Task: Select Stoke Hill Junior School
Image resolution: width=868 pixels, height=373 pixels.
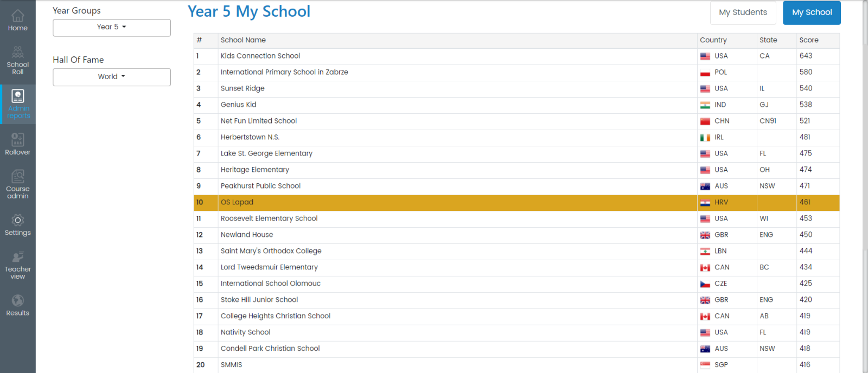Action: click(x=259, y=300)
